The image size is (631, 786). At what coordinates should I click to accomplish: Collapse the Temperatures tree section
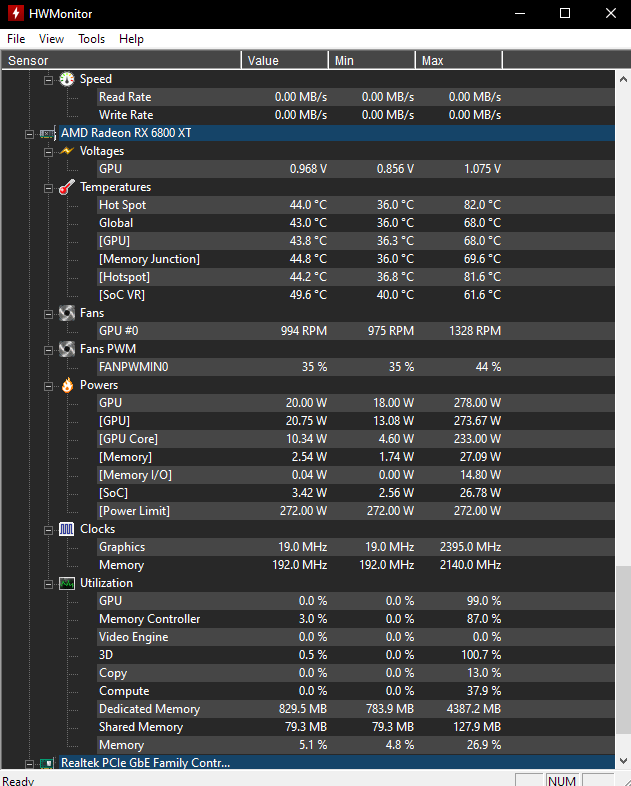[x=47, y=187]
